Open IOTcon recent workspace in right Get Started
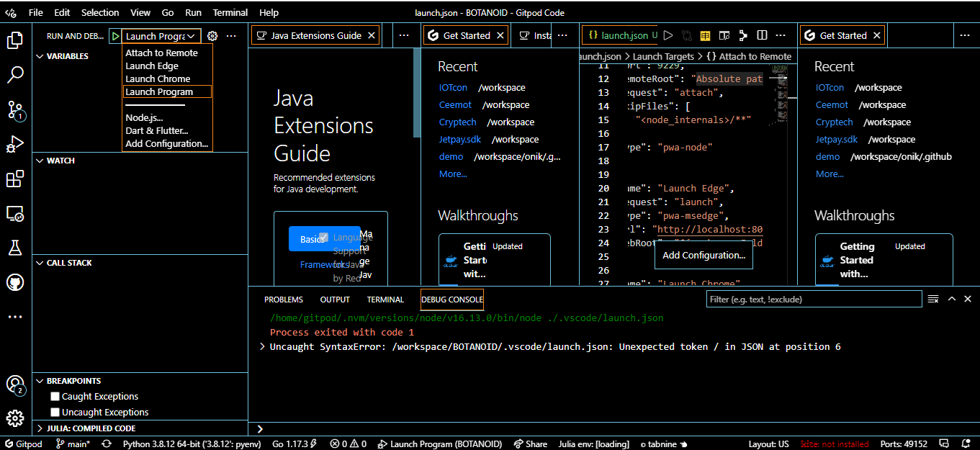The height and width of the screenshot is (450, 980). 830,87
